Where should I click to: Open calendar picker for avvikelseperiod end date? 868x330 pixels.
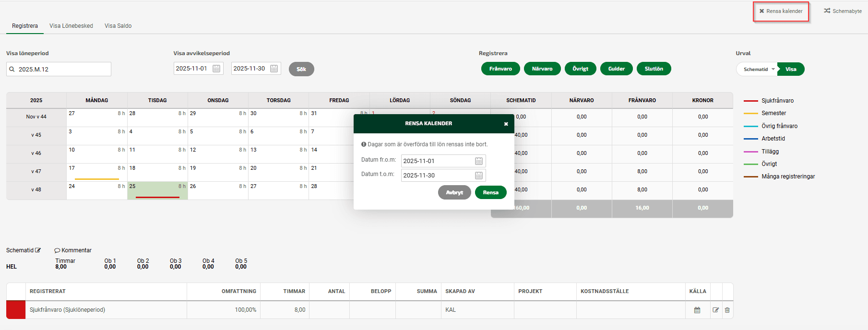tap(274, 69)
